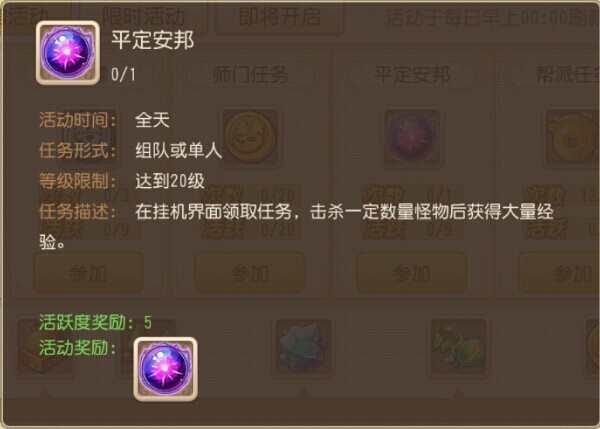The image size is (600, 429).
Task: Click 参加 button under 帮派任务 card
Action: click(x=559, y=274)
